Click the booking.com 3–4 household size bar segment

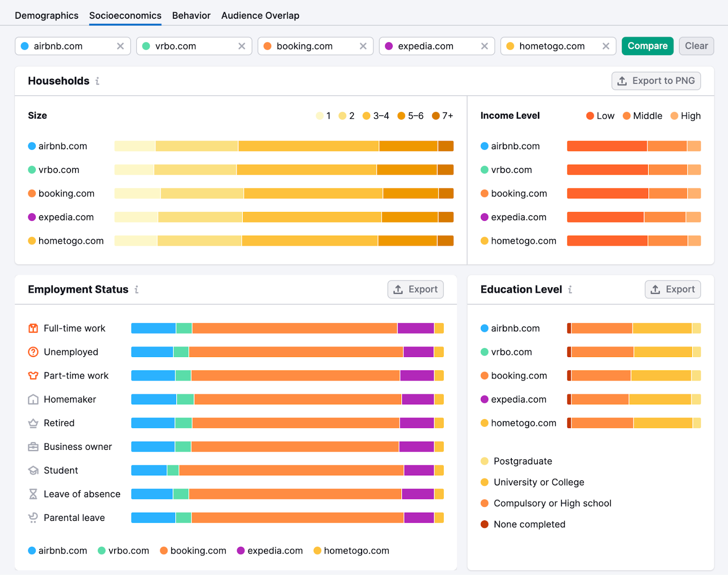click(x=313, y=193)
